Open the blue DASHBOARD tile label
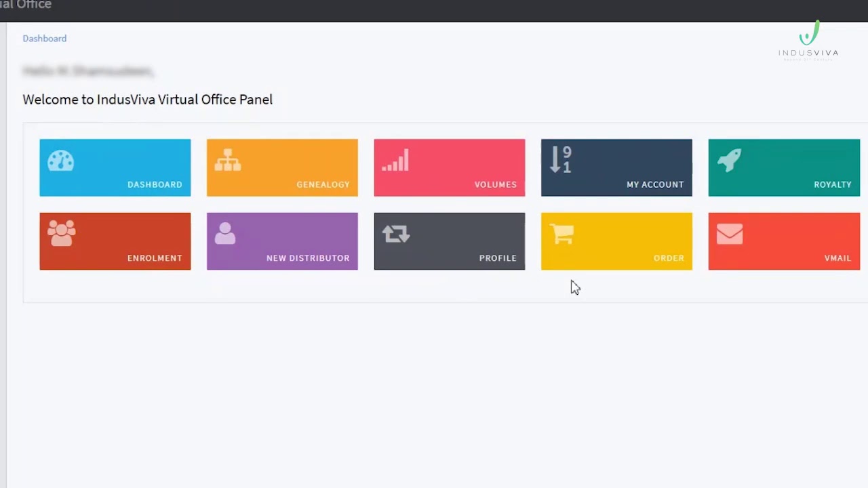Screen dimensions: 868x488 155,184
